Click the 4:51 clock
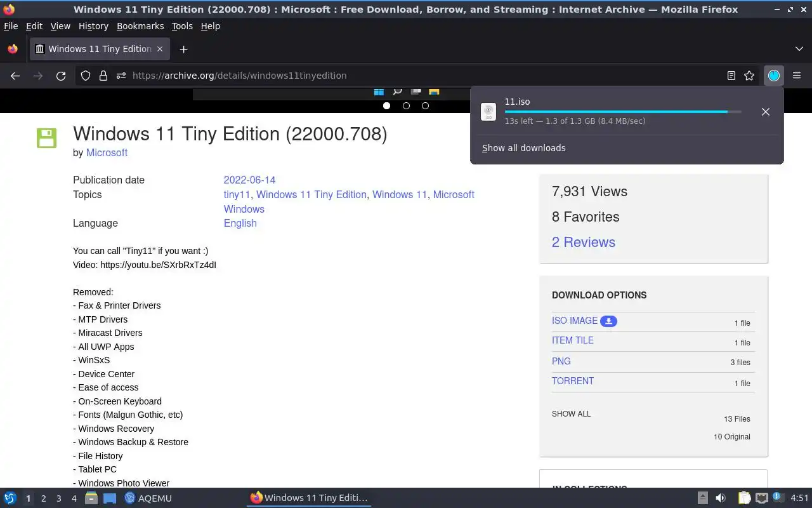 click(799, 498)
